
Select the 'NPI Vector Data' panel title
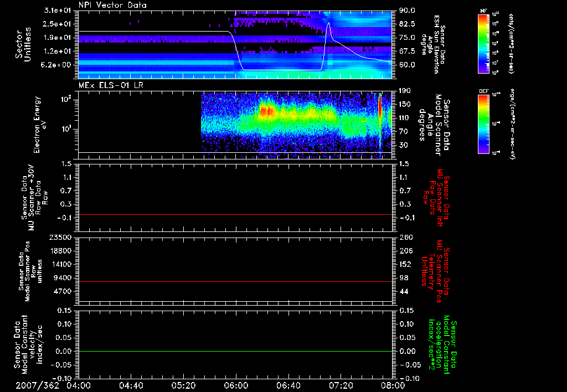click(x=112, y=5)
